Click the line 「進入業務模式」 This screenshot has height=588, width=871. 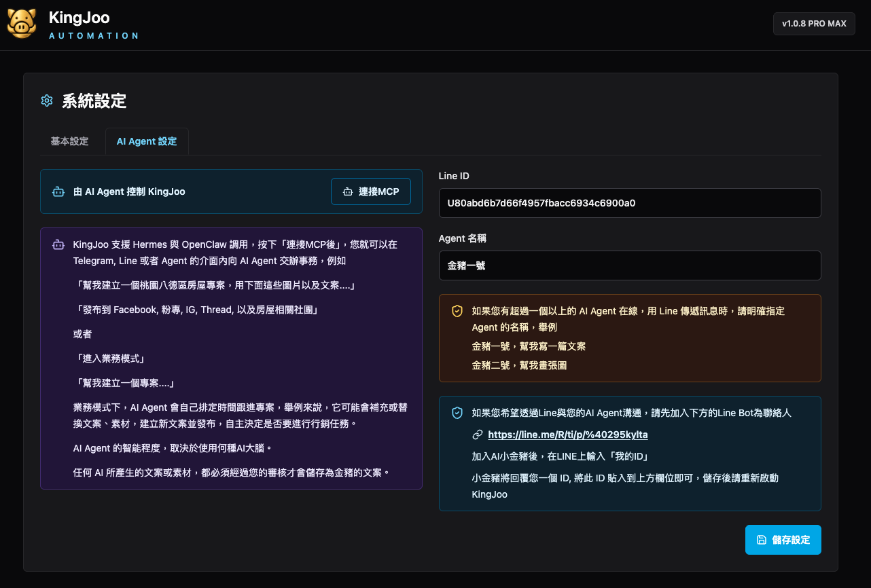point(110,359)
